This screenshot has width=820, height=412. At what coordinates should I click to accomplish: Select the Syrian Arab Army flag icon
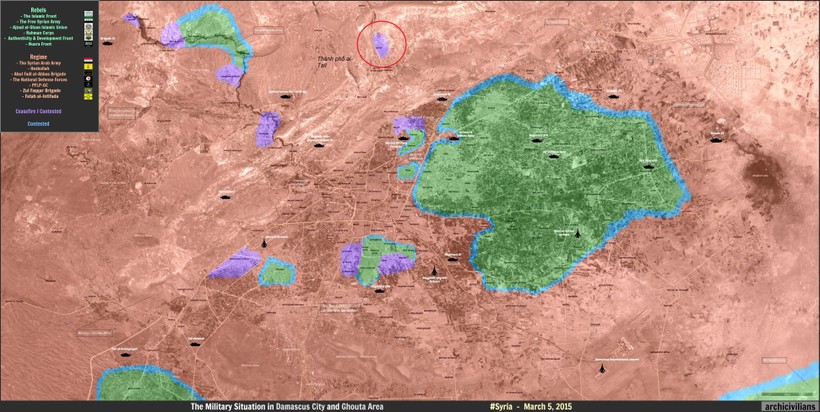[x=88, y=60]
